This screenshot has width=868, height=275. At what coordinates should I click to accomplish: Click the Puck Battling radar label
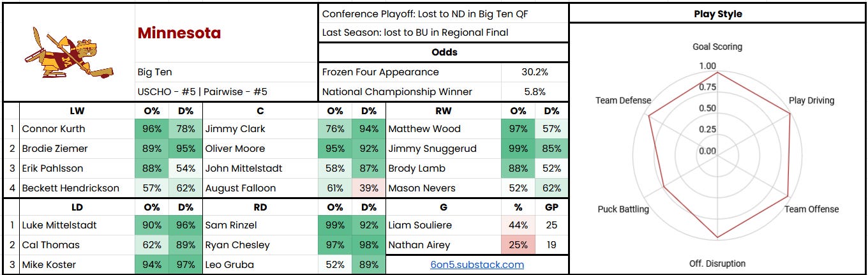(623, 209)
